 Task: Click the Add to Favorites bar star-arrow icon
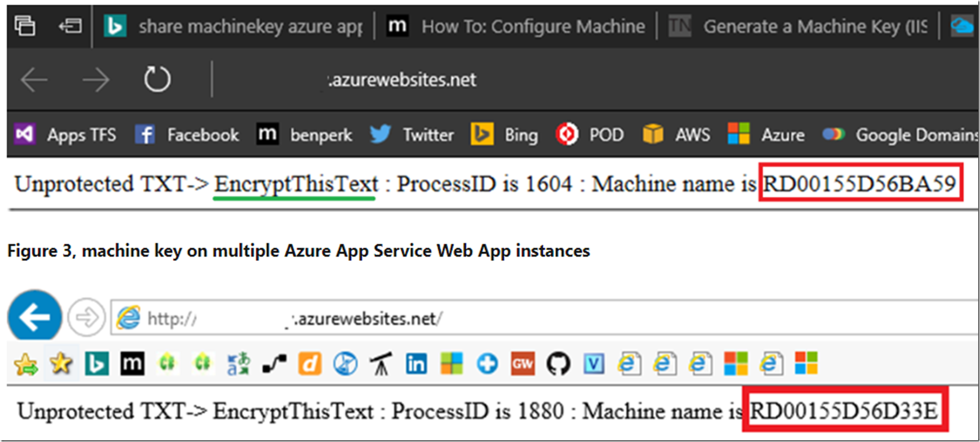26,364
